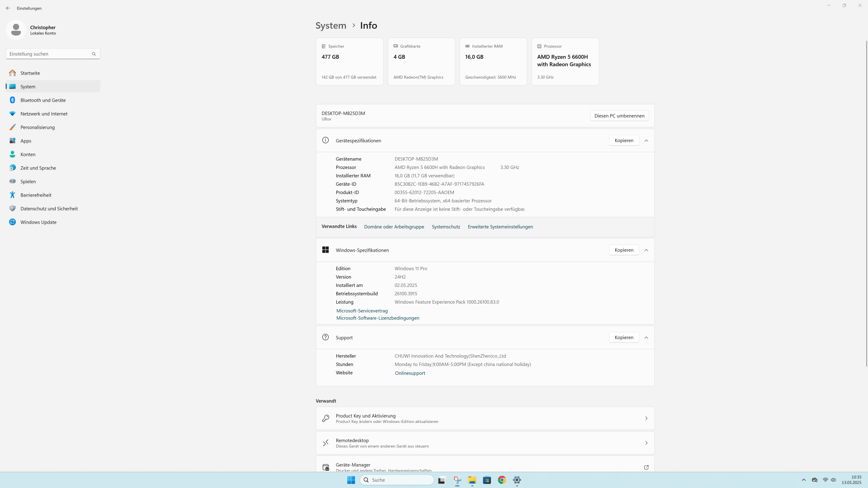Launch Google Chrome from the taskbar

coord(502,480)
